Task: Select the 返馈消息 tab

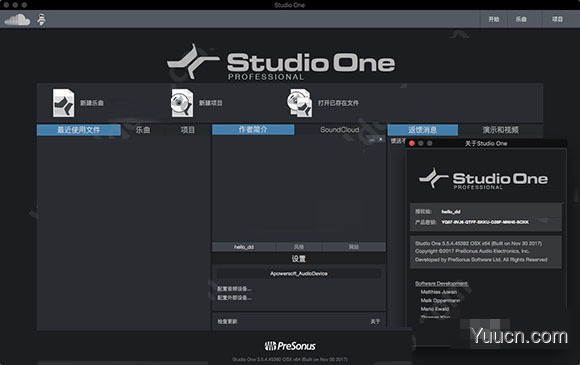Action: tap(423, 130)
